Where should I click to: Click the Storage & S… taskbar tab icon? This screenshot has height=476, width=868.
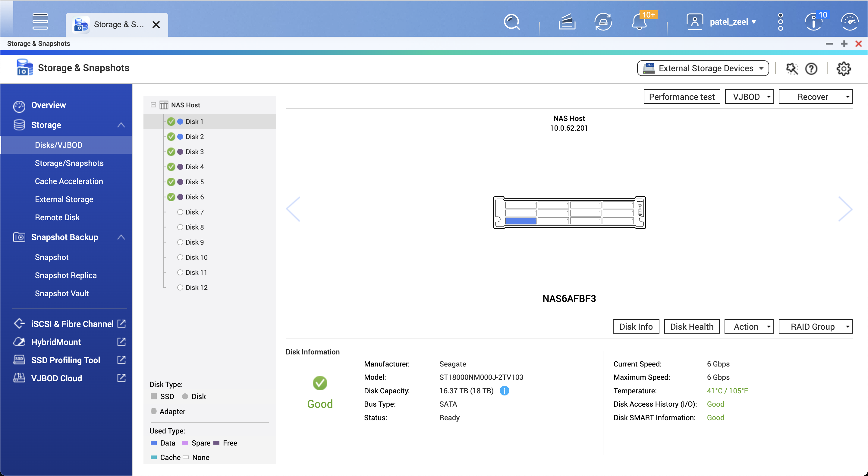point(81,25)
